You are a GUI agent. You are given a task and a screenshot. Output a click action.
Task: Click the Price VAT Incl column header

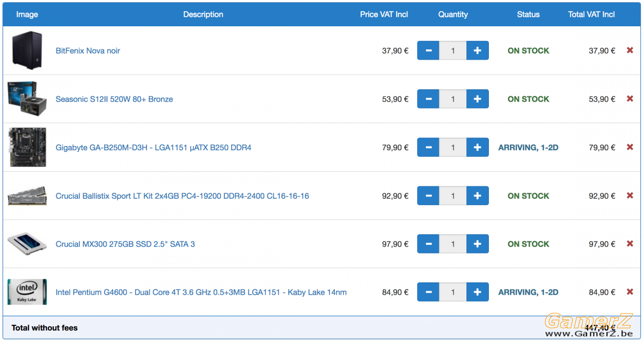[x=384, y=14]
